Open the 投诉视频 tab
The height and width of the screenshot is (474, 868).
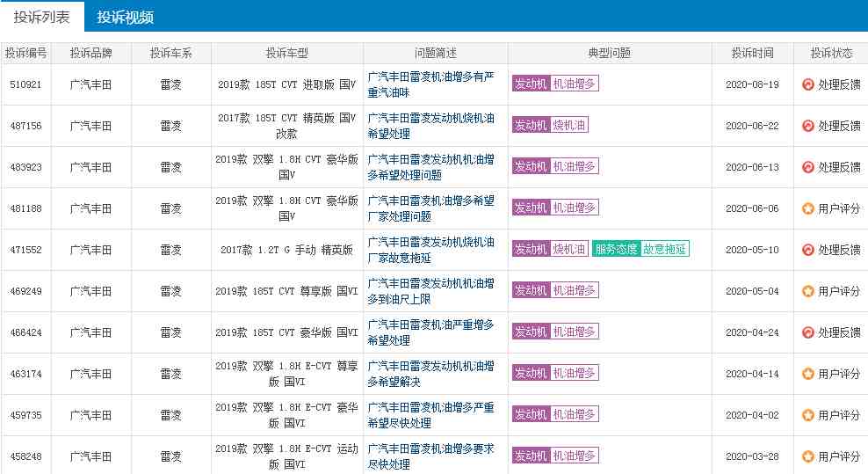[x=125, y=18]
